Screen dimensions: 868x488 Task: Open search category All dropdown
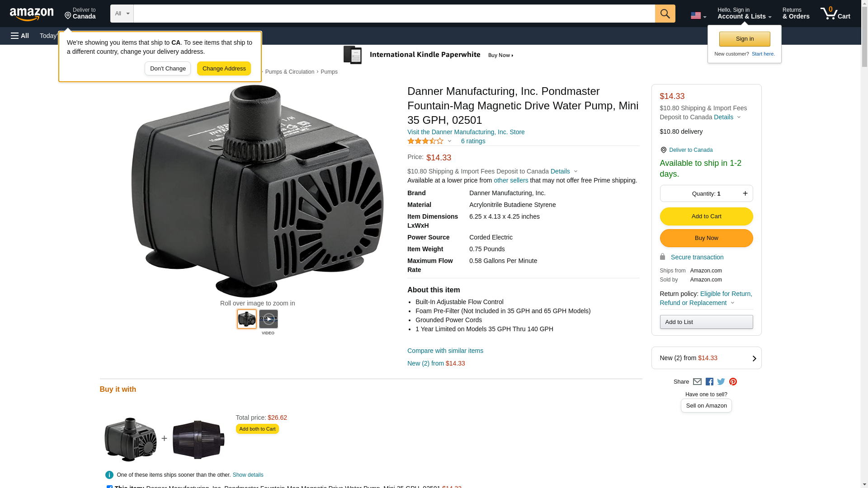[x=122, y=14]
